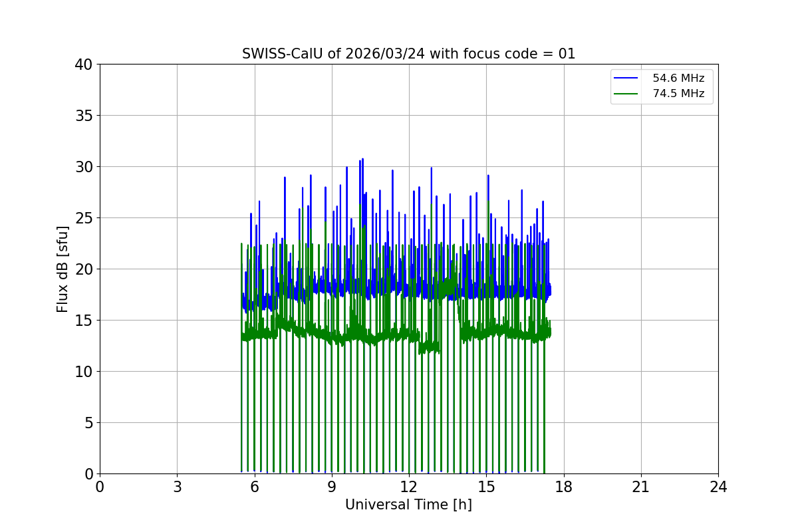Click the plot title SWISS-CalU of 2026/03/24
The image size is (798, 532).
click(x=408, y=54)
